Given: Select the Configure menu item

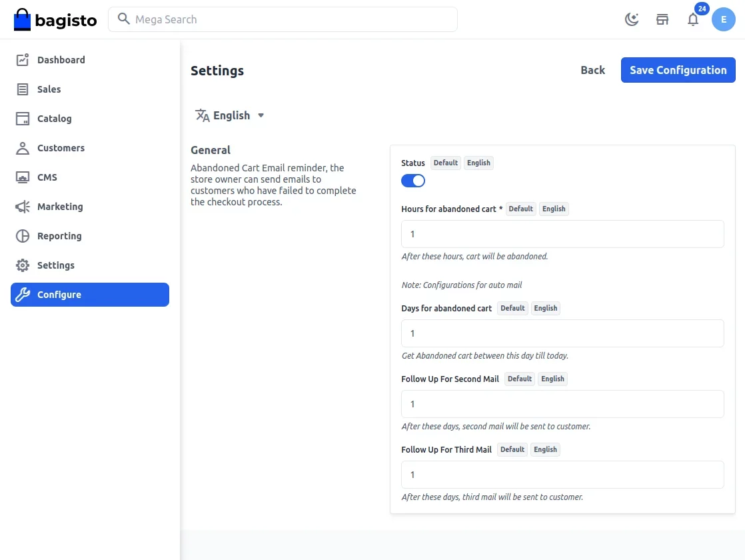Looking at the screenshot, I should [x=90, y=295].
